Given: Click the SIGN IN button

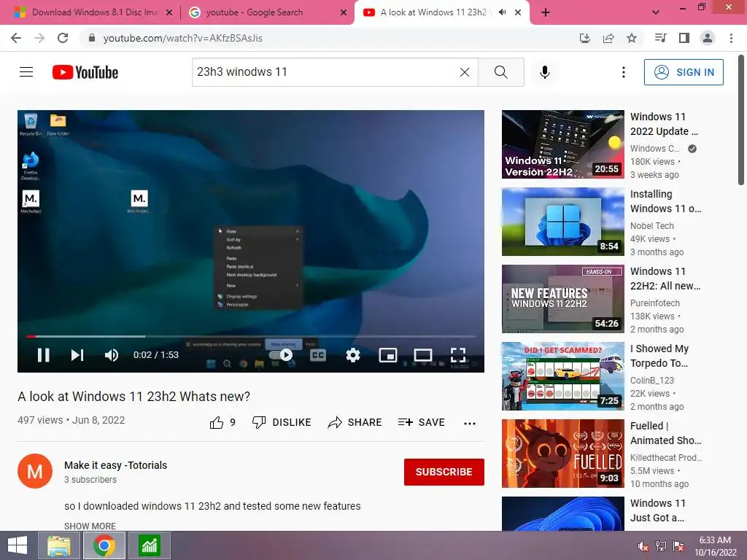Looking at the screenshot, I should coord(684,72).
